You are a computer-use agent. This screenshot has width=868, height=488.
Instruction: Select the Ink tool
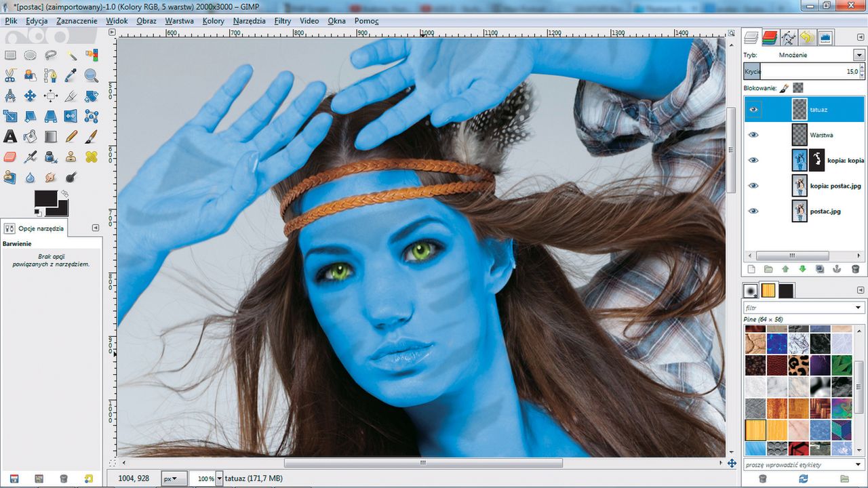(51, 157)
